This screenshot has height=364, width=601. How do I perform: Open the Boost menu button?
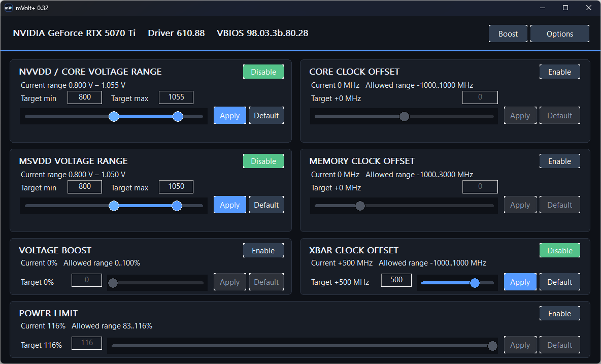pos(508,34)
